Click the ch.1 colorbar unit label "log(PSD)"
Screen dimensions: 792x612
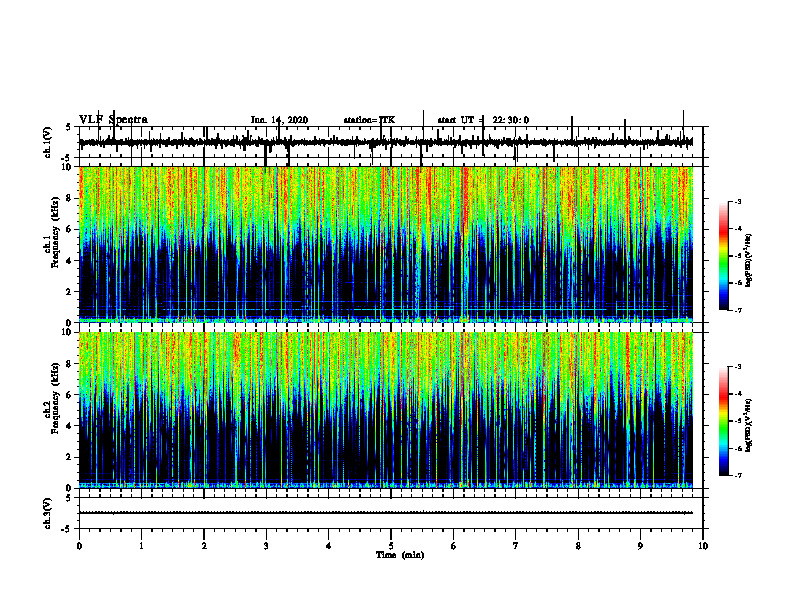pyautogui.click(x=749, y=260)
